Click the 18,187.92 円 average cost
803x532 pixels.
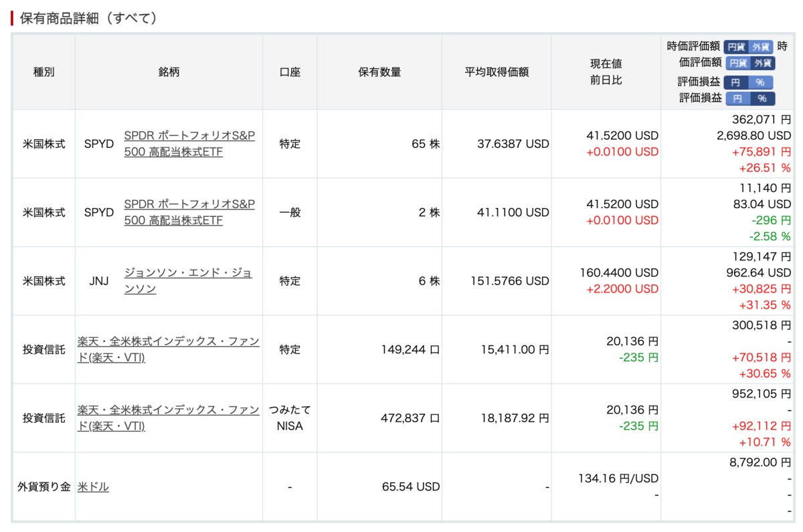click(515, 418)
